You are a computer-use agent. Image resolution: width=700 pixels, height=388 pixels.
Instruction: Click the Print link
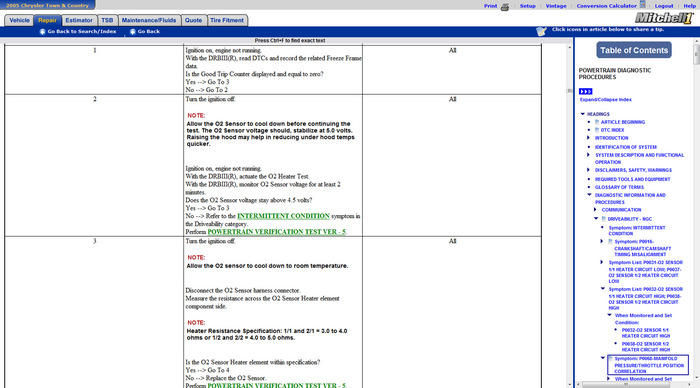click(x=491, y=6)
